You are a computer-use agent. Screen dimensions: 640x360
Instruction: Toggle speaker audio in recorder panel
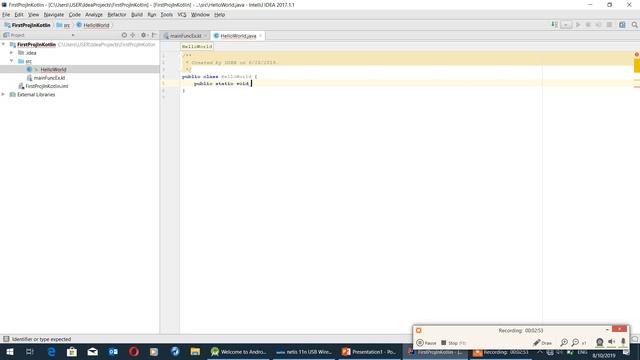611,342
